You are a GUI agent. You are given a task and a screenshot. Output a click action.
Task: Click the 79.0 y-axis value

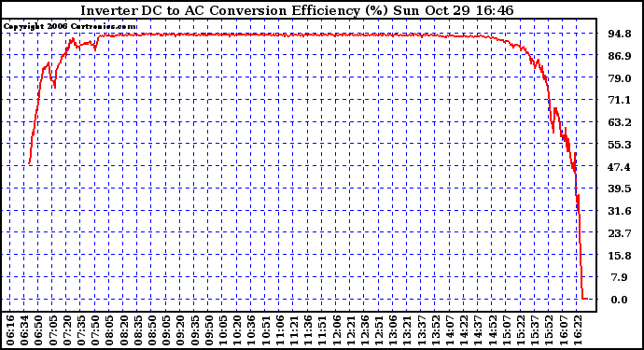(x=620, y=78)
